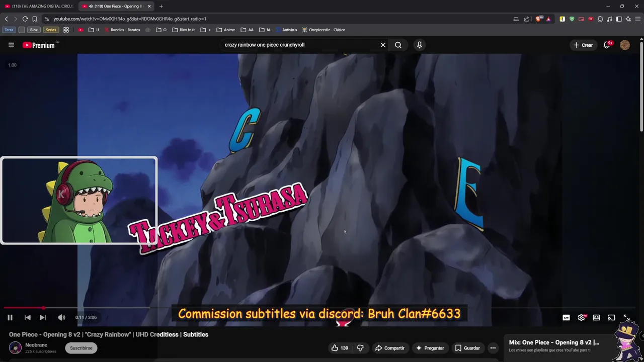644x362 pixels.
Task: Select the One Piece - Opening 8 tab
Action: [x=116, y=6]
